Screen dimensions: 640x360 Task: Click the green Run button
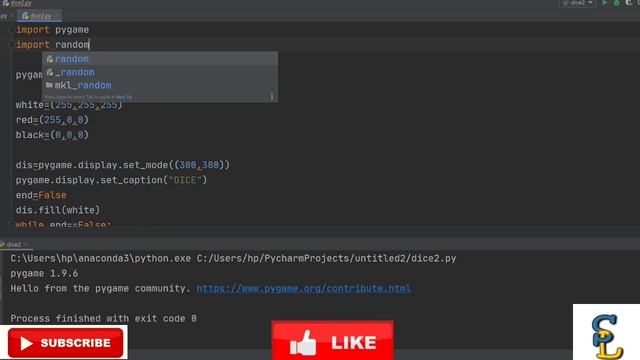(604, 3)
